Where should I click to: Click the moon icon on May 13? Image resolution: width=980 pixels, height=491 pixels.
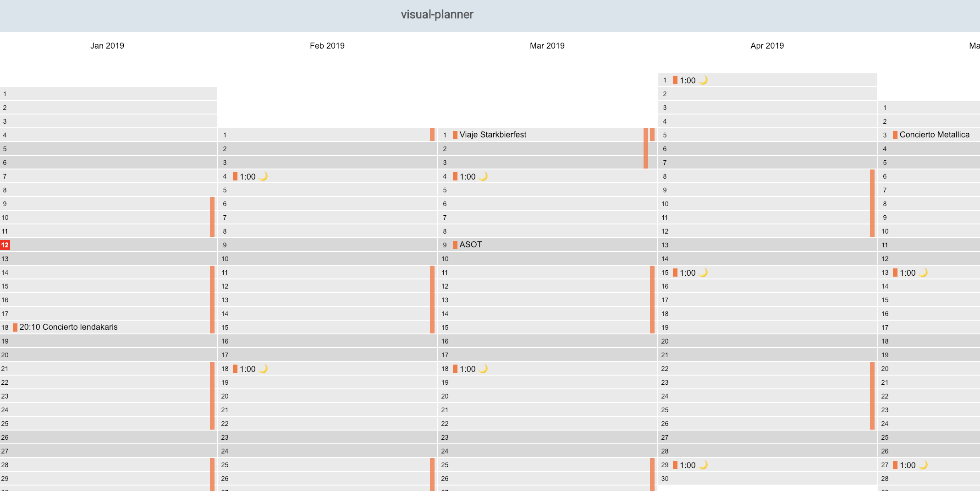pos(923,273)
